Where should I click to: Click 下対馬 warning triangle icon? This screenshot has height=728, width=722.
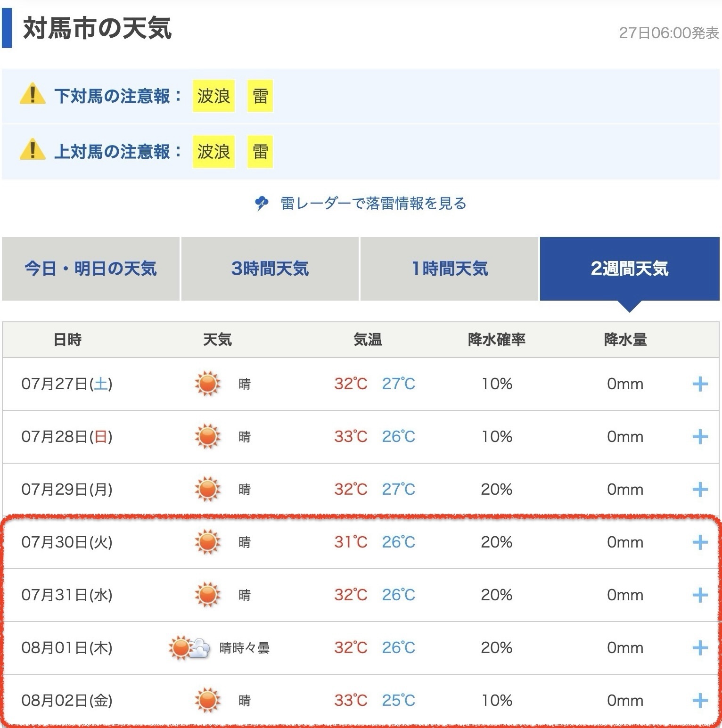pos(32,96)
